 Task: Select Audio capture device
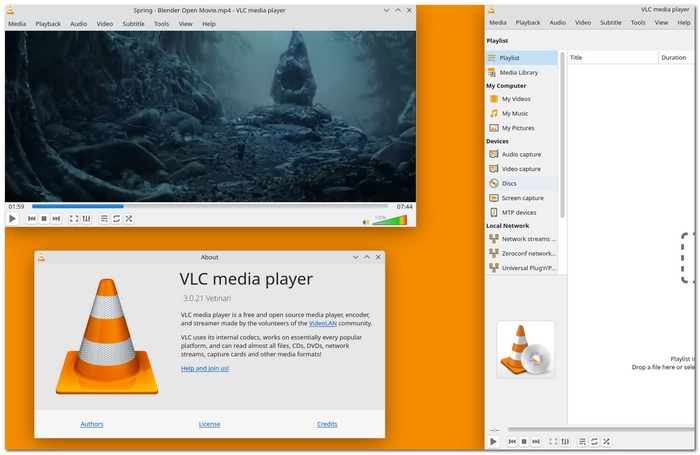click(521, 154)
